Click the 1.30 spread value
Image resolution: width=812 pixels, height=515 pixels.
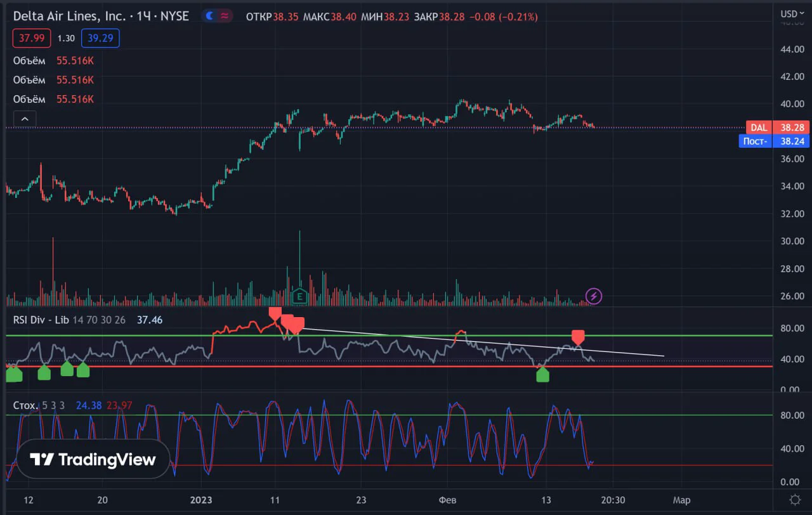pyautogui.click(x=66, y=38)
